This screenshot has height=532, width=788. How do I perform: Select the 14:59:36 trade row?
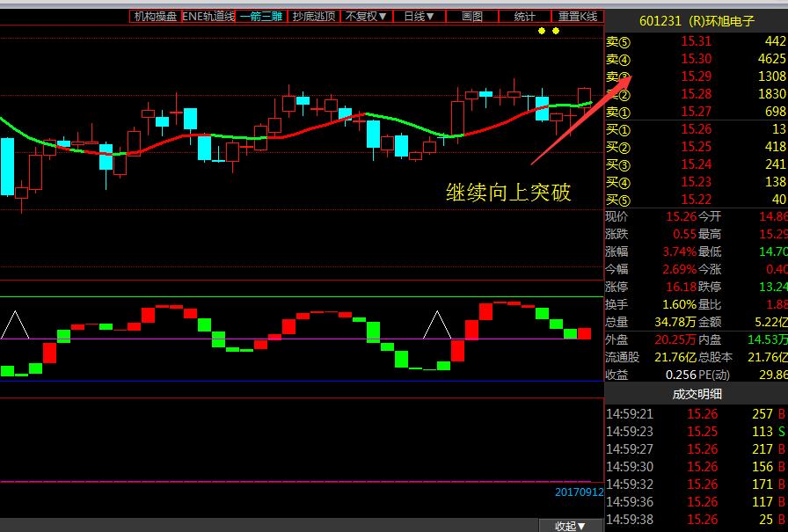tap(696, 502)
